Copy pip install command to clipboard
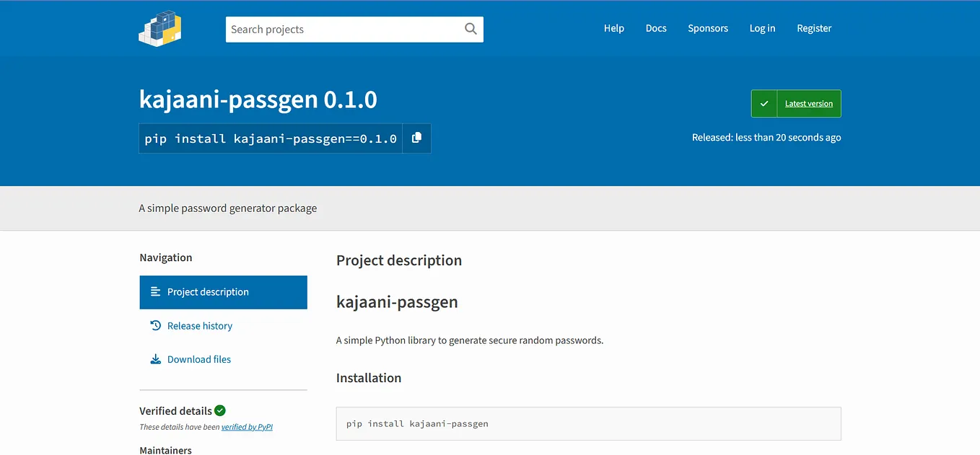980x455 pixels. click(416, 138)
